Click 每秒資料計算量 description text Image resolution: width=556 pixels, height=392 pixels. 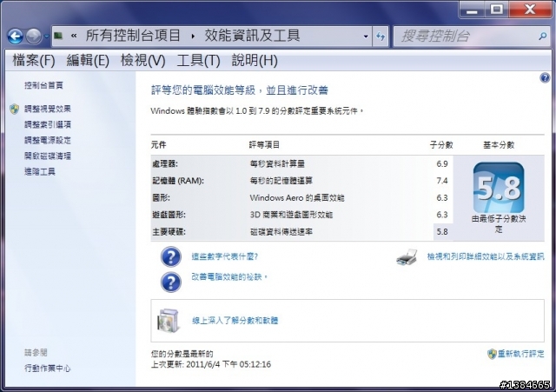[277, 163]
